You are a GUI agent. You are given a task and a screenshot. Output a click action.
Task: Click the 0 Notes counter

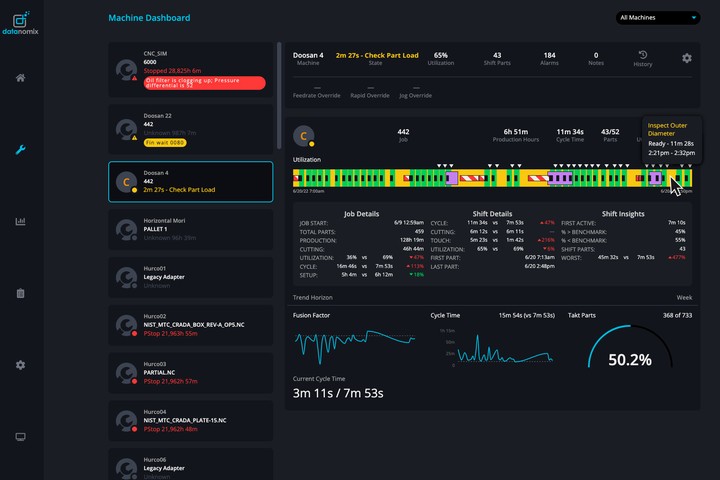tap(596, 58)
